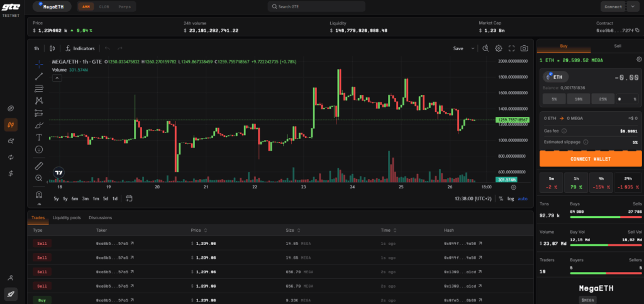Redo the last chart action
The width and height of the screenshot is (644, 304).
pyautogui.click(x=120, y=48)
